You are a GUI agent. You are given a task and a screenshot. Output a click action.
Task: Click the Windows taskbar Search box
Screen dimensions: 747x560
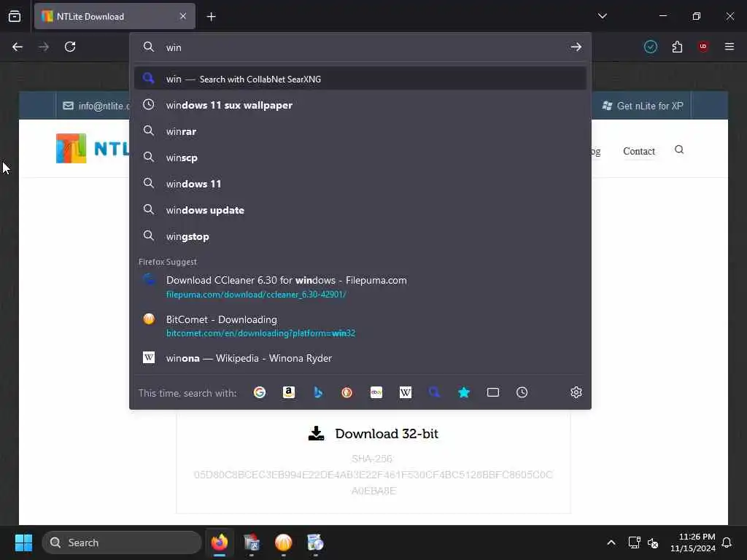122,542
